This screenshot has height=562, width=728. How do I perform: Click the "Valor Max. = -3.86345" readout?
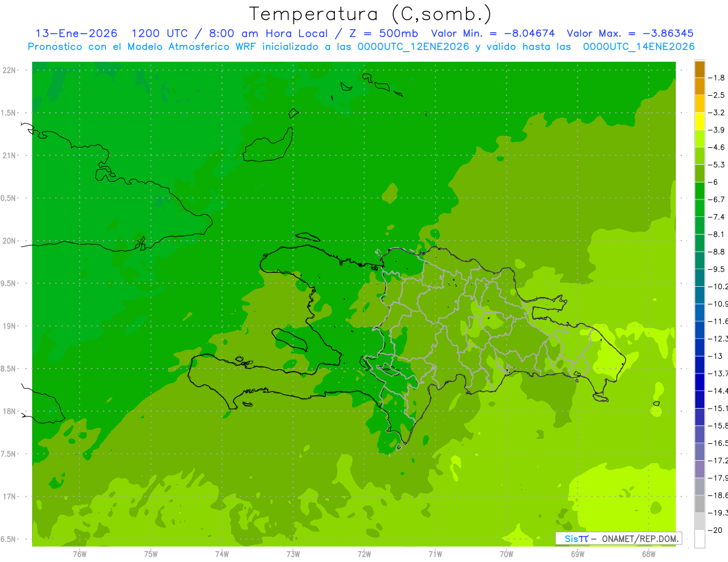point(630,33)
